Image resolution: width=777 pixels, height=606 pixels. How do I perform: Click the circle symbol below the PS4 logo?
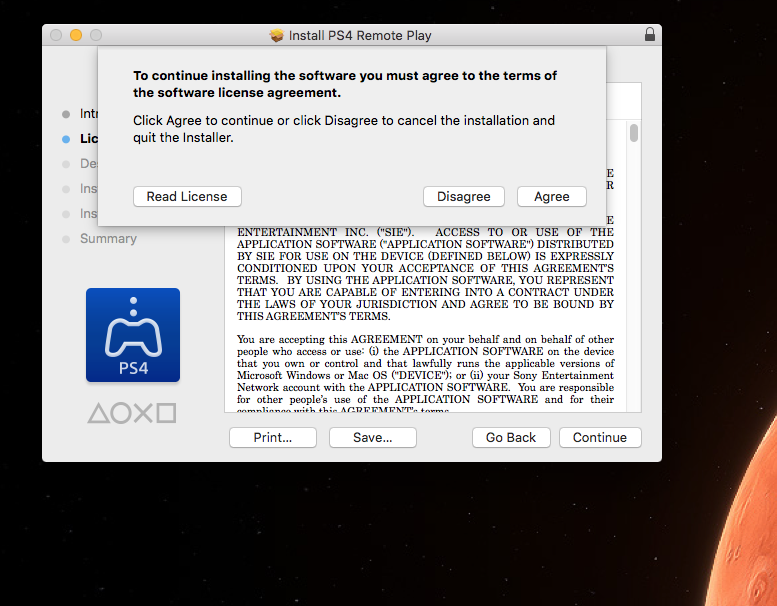(x=120, y=413)
